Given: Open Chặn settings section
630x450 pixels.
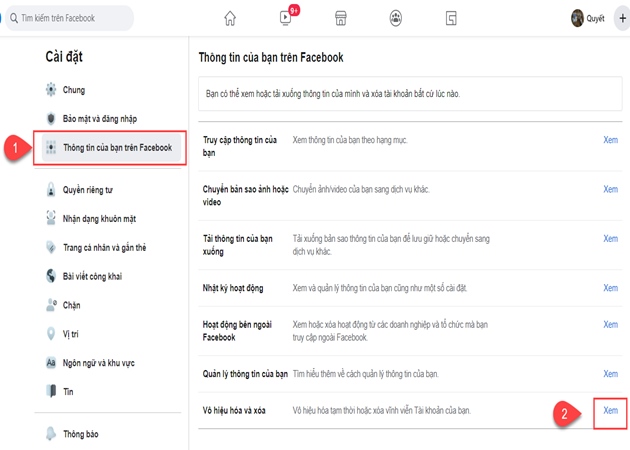Looking at the screenshot, I should pos(111,305).
